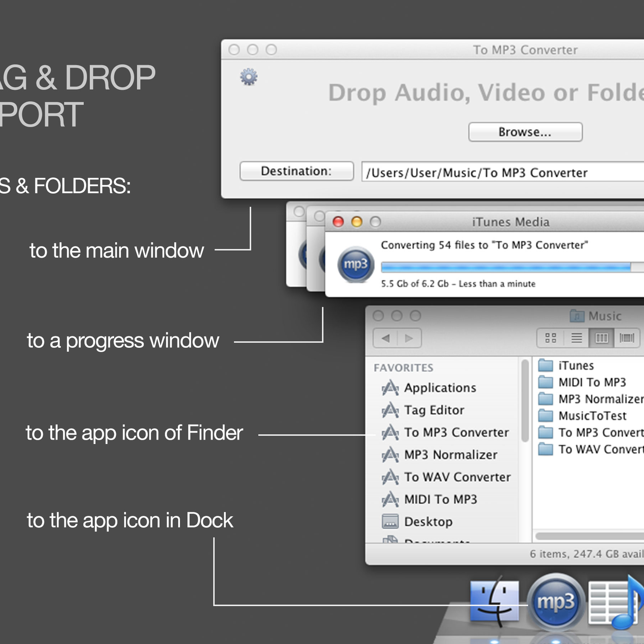Click mp3 icon in iTunes Media progress window
644x644 pixels.
coord(356,264)
